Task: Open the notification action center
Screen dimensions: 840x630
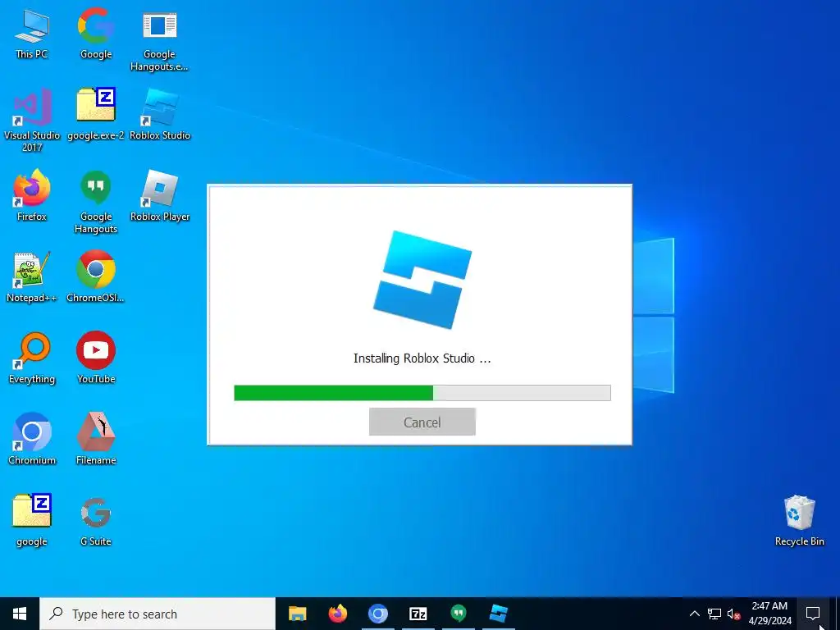Action: pyautogui.click(x=813, y=614)
